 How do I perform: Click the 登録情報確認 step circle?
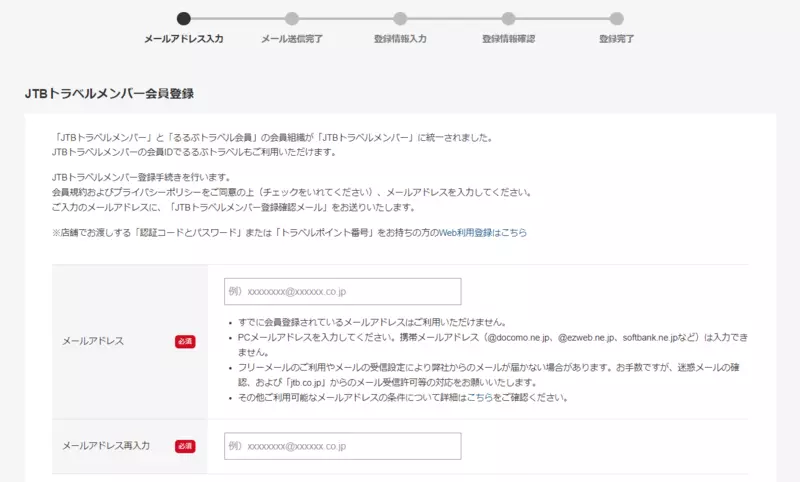pyautogui.click(x=508, y=19)
